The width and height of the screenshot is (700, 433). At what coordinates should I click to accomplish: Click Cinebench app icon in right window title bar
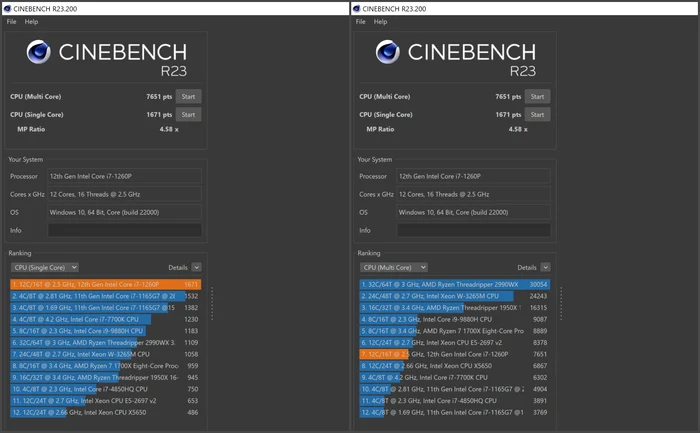tap(356, 8)
